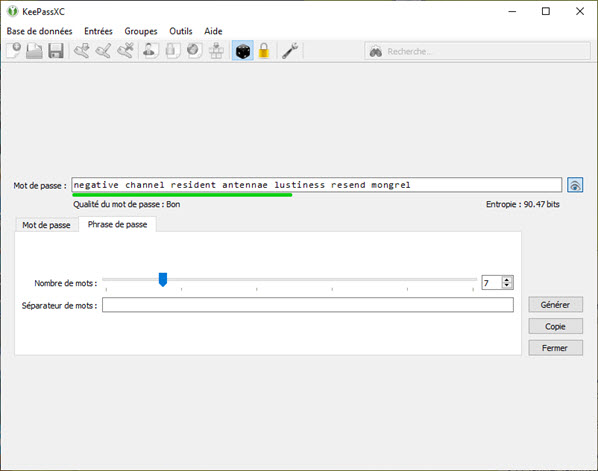The width and height of the screenshot is (598, 471).
Task: Click the delete entry key icon
Action: 125,51
